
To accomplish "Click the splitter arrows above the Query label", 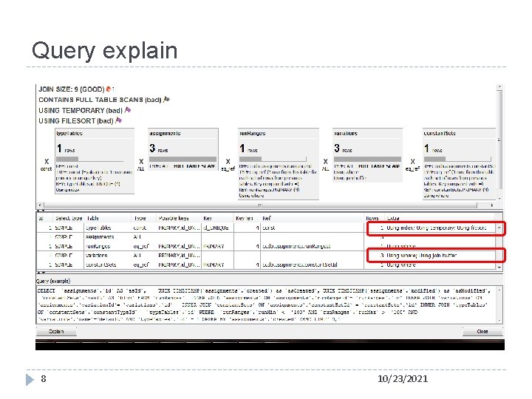I will pos(41,273).
